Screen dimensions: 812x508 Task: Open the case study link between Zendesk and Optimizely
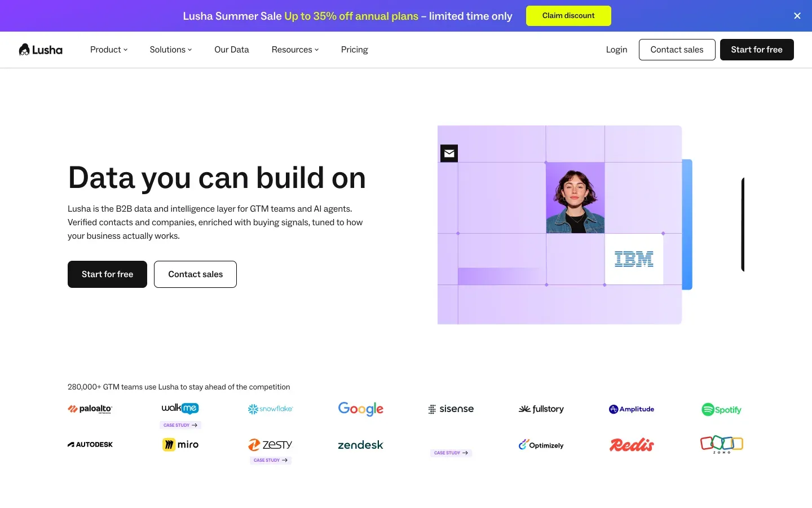pyautogui.click(x=451, y=453)
